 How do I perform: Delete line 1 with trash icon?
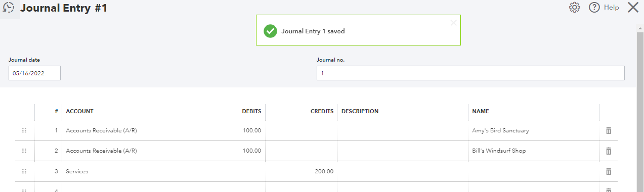609,130
